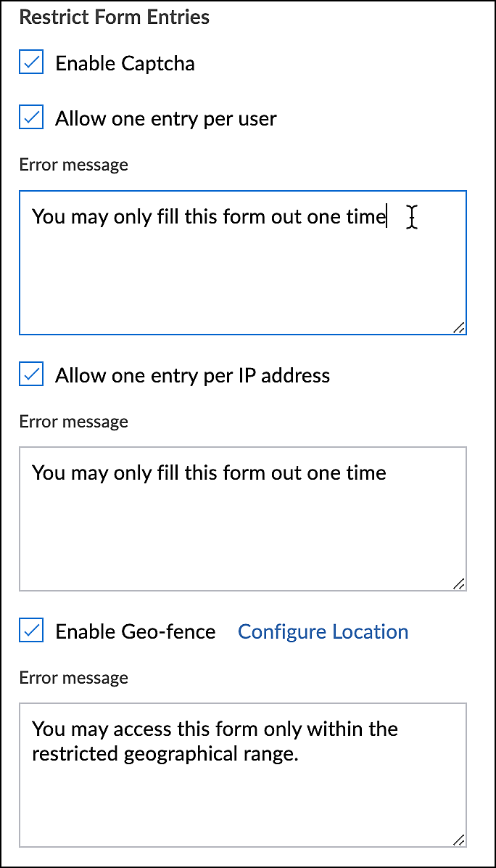Open the Configure Location link
496x868 pixels.
[323, 631]
